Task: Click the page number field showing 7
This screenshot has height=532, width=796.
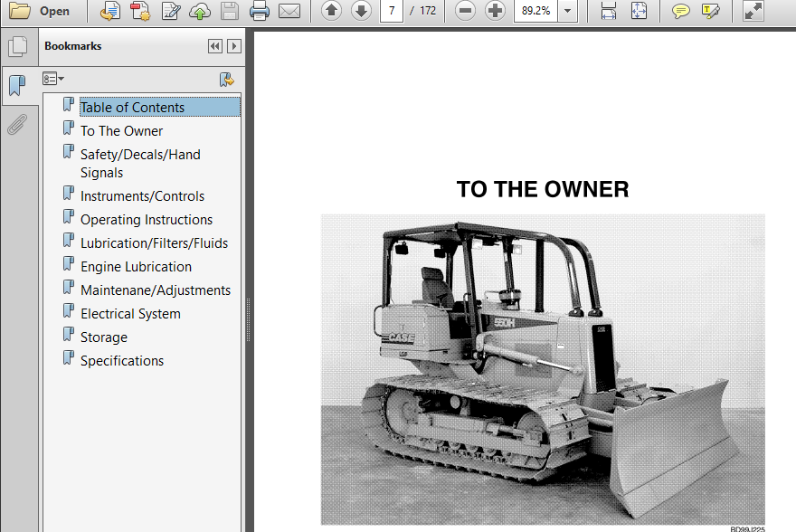Action: (x=392, y=11)
